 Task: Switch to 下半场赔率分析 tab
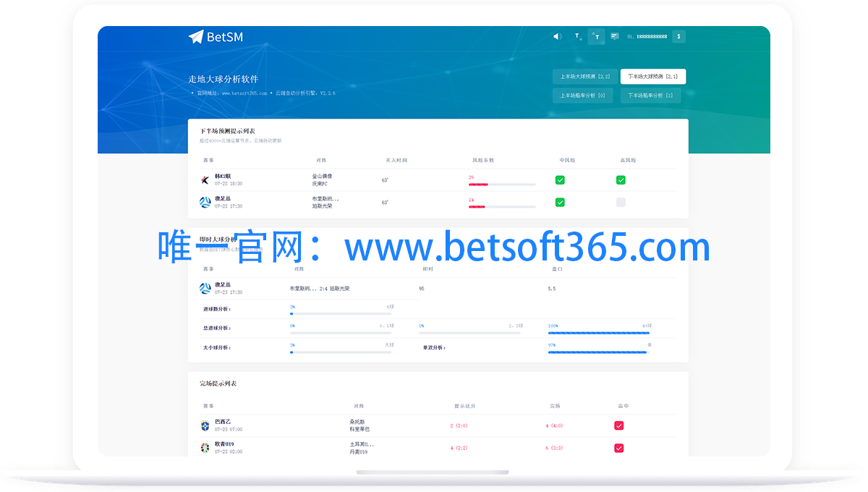pyautogui.click(x=650, y=96)
